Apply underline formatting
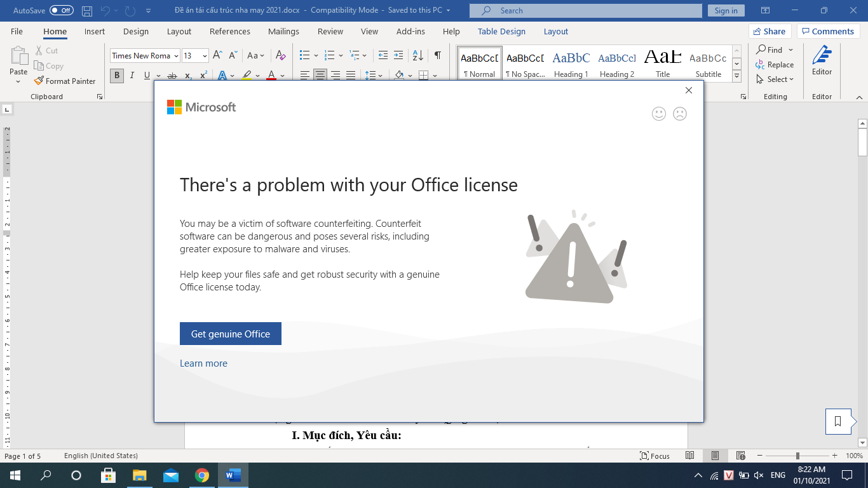Viewport: 868px width, 488px height. [147, 76]
